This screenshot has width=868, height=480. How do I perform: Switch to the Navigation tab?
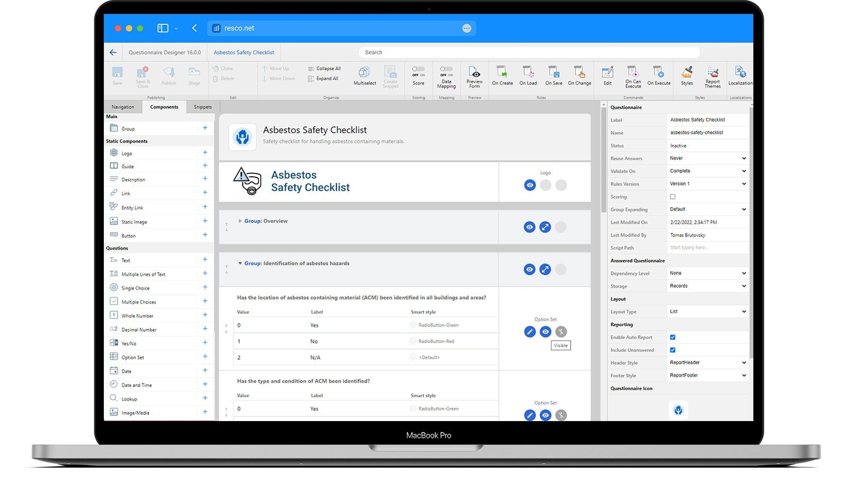[123, 107]
